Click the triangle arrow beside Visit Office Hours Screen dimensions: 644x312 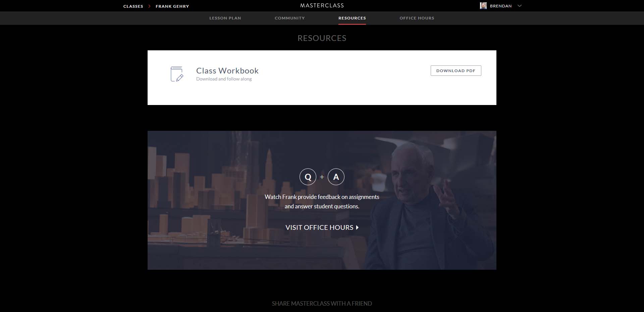point(357,227)
